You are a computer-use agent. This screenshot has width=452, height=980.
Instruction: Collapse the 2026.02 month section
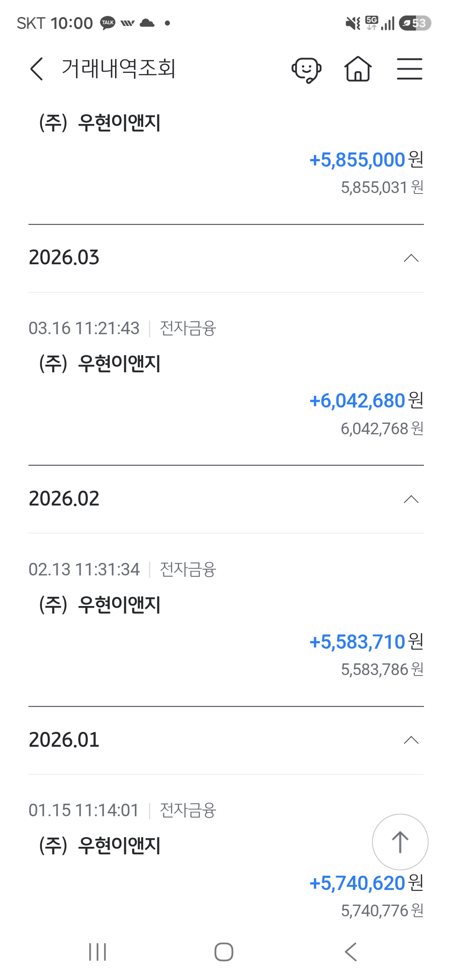point(411,499)
